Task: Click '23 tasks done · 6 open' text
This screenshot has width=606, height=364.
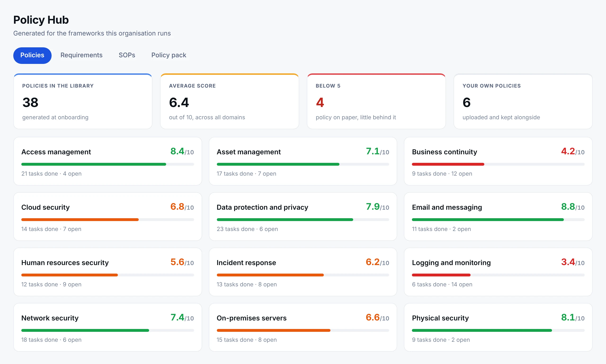Action: (247, 229)
